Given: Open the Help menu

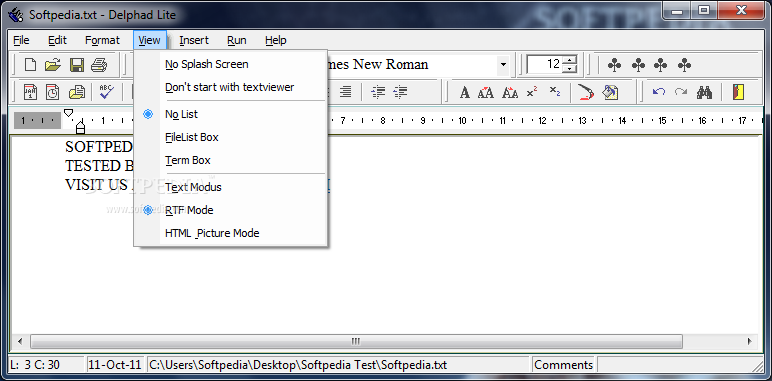Looking at the screenshot, I should pos(276,40).
